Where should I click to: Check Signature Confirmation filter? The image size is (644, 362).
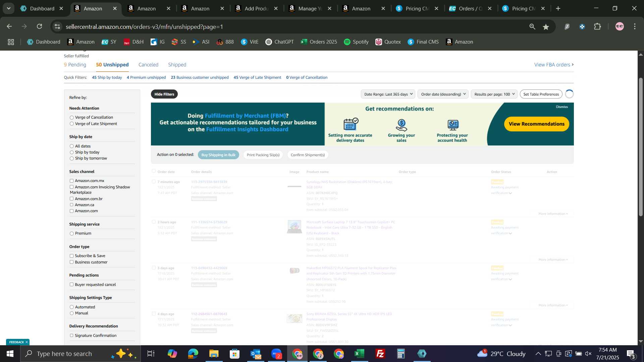tap(71, 336)
